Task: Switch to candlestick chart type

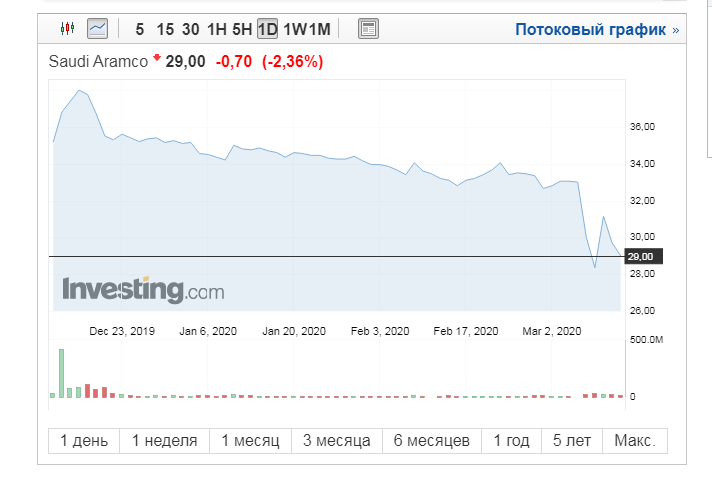Action: (67, 29)
